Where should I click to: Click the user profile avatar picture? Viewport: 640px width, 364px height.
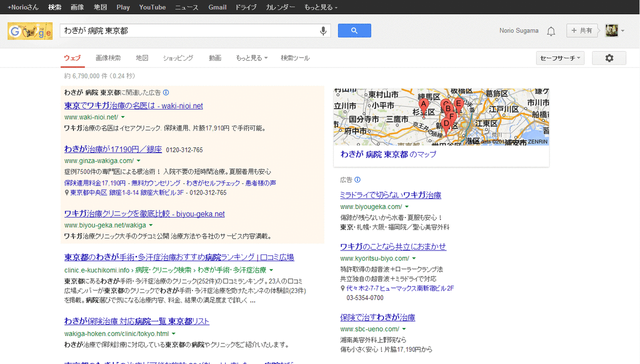point(611,30)
